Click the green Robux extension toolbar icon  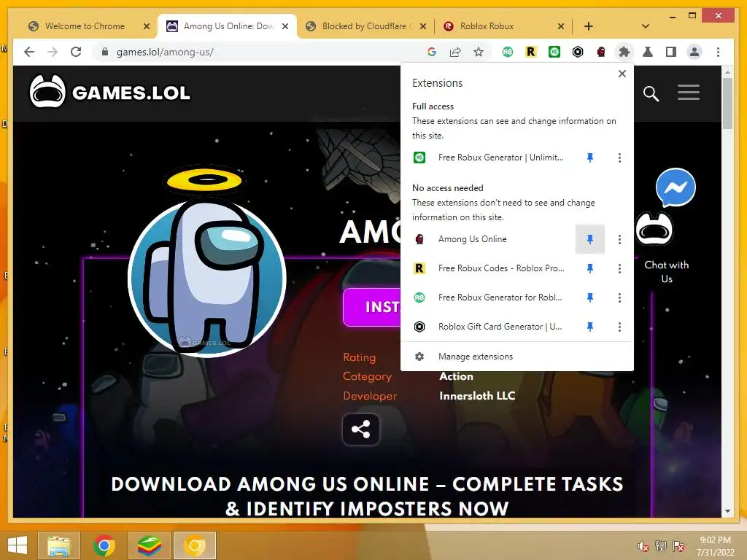point(508,52)
